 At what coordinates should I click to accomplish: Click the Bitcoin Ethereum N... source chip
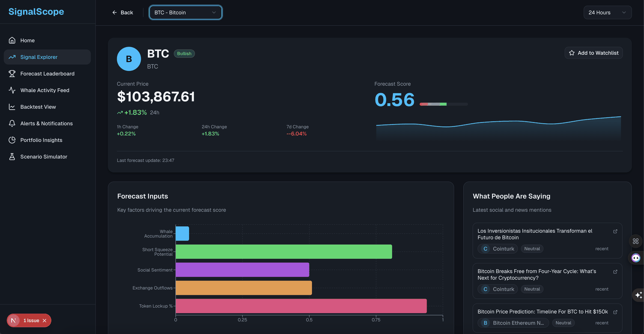tap(513, 323)
